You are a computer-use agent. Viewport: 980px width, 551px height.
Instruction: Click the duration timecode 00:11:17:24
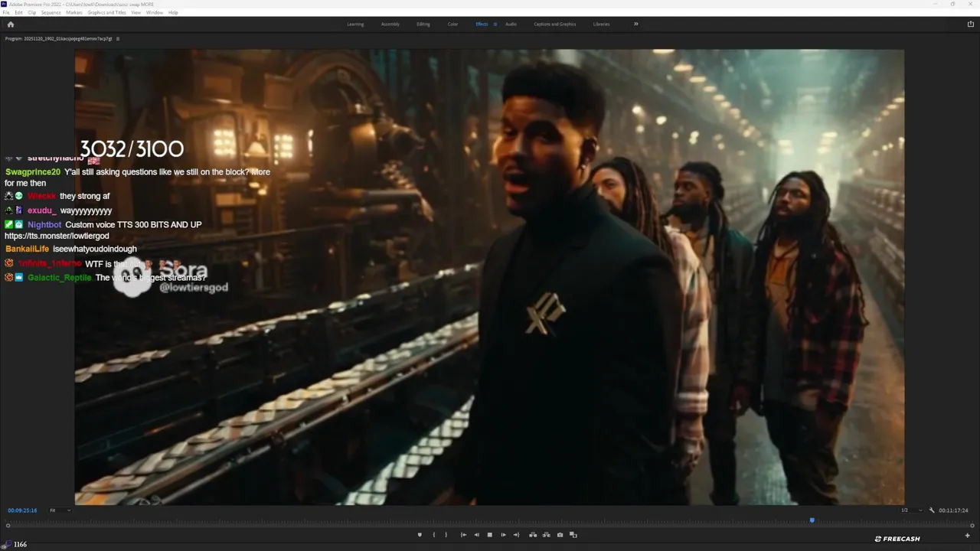click(x=953, y=510)
